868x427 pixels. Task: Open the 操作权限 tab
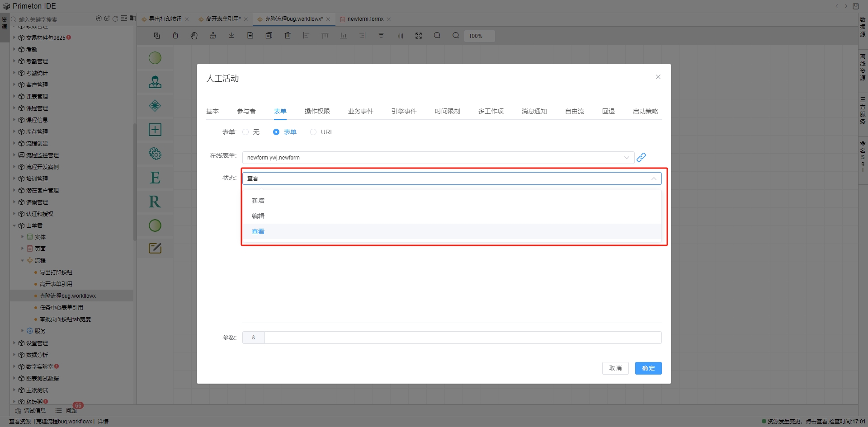(317, 111)
